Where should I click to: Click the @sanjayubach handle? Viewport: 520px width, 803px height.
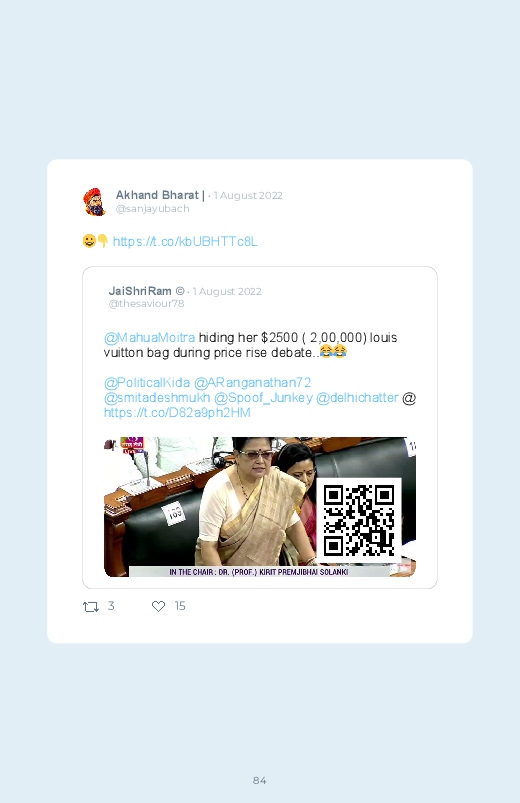click(x=153, y=209)
